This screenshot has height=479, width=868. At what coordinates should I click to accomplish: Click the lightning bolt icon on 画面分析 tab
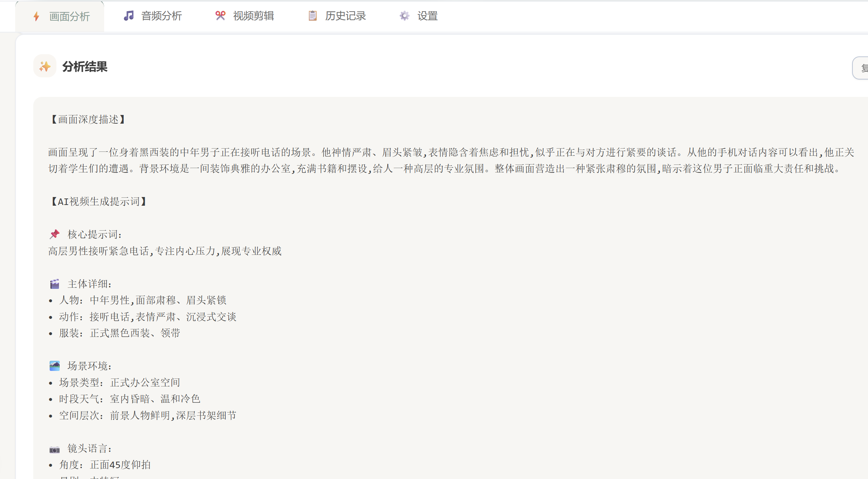[36, 16]
